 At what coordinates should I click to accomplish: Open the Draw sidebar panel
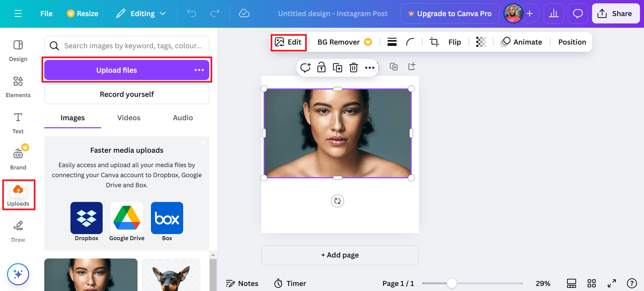[18, 231]
